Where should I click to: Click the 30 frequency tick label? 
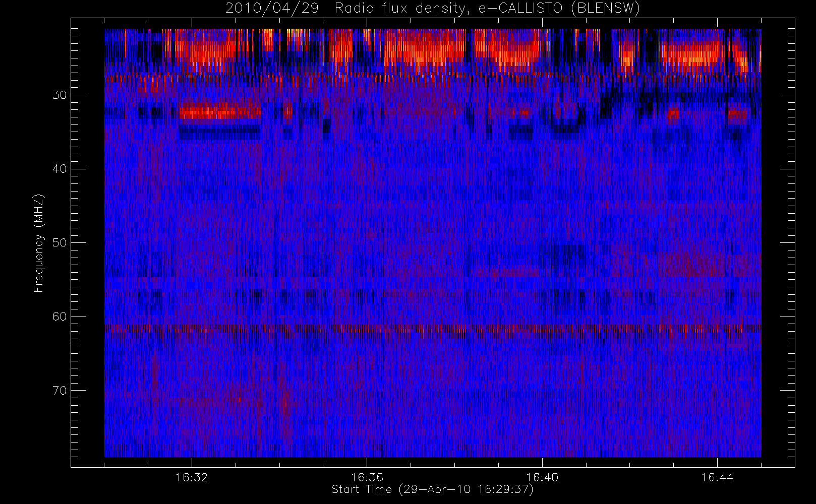[60, 95]
